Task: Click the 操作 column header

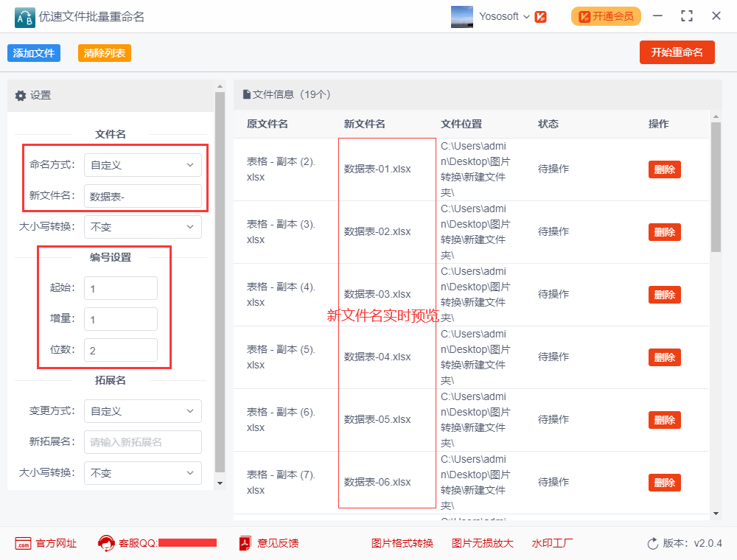Action: [658, 124]
